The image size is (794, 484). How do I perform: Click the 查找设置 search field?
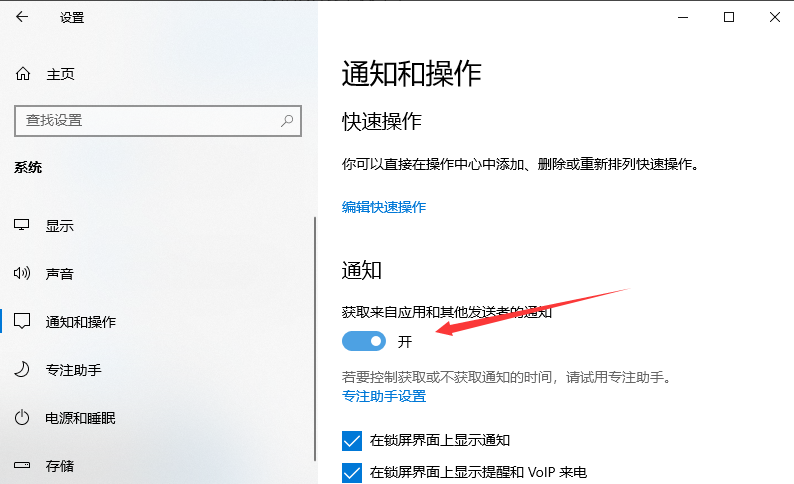click(150, 121)
